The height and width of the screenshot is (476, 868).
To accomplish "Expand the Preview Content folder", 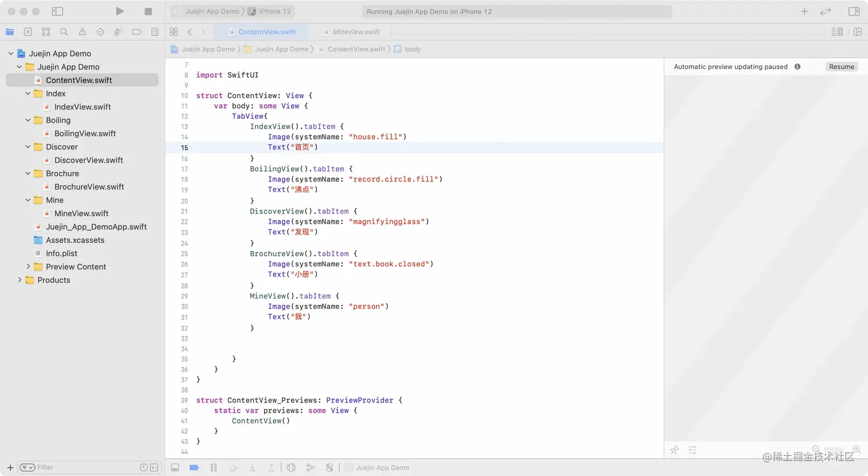I will [x=28, y=266].
